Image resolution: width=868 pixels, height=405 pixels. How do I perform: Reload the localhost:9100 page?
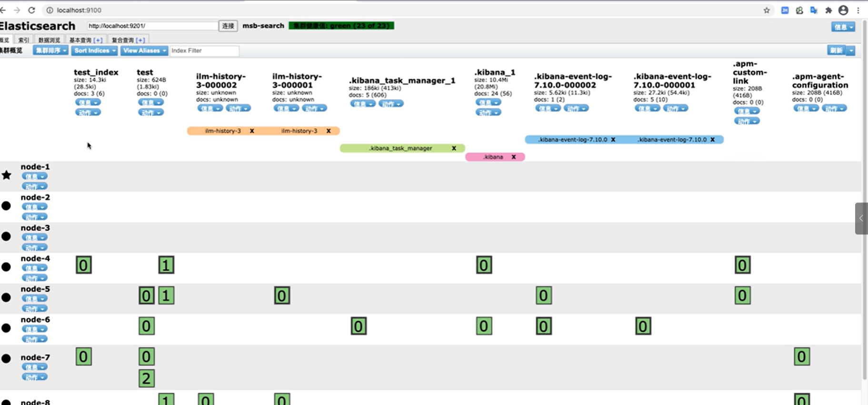(x=31, y=10)
